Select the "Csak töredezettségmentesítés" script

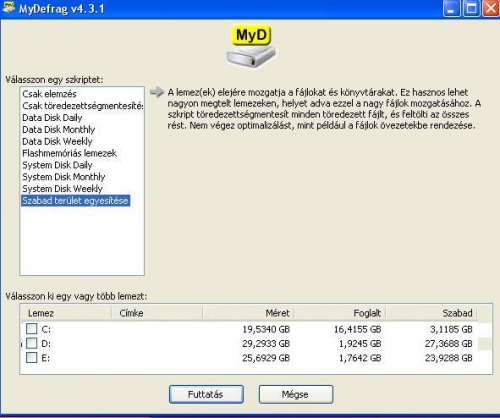(83, 106)
